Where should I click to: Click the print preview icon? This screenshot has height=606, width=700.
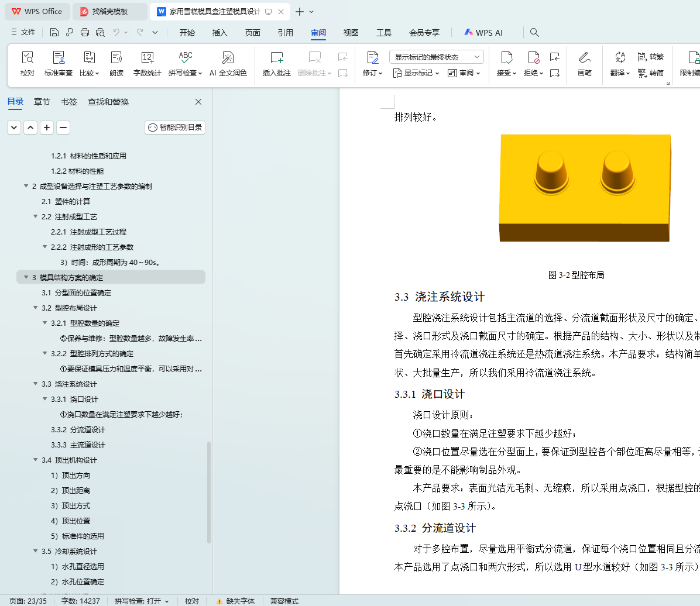coord(101,32)
